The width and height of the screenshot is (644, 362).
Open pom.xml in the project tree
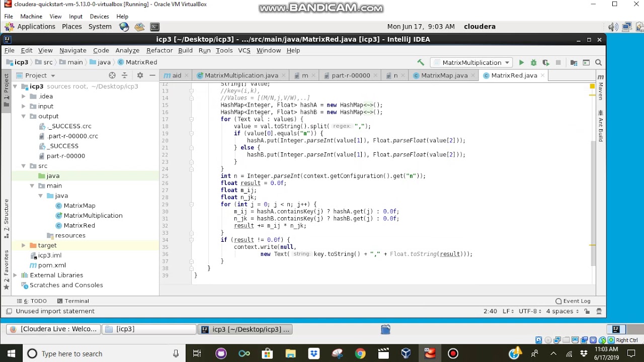tap(52, 265)
